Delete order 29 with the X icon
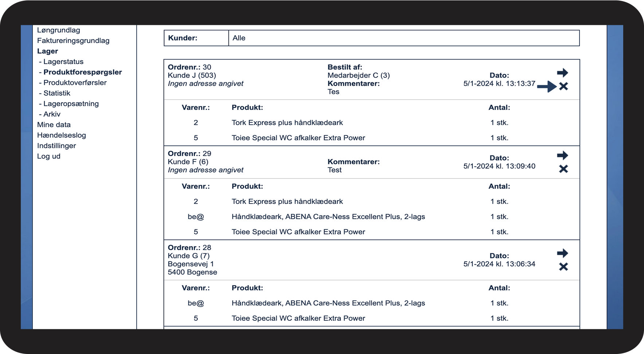 (x=563, y=169)
